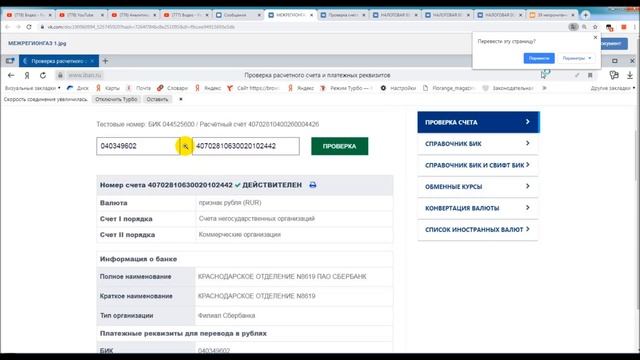Dismiss the Turbo speed notification bar
The width and height of the screenshot is (640, 360).
tap(181, 99)
